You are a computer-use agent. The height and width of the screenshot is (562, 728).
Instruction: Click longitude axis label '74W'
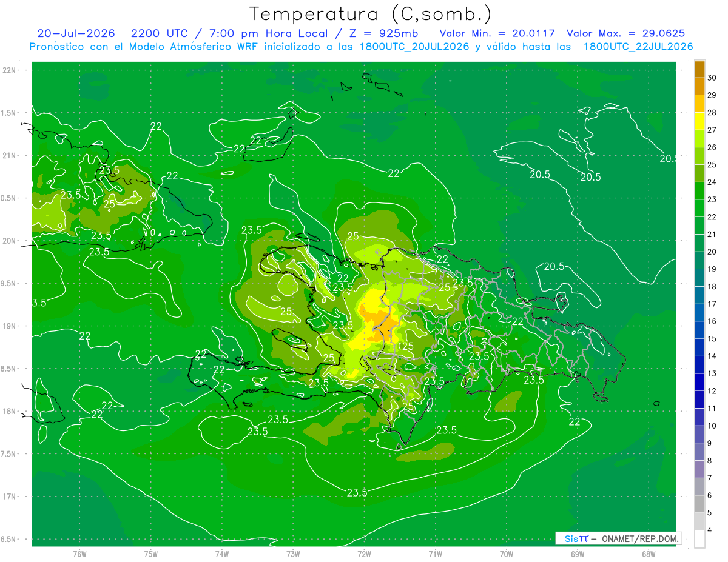[222, 554]
